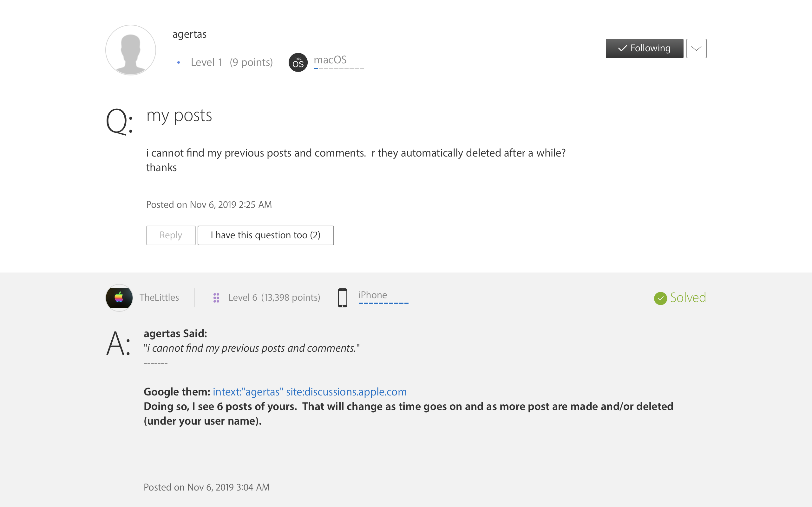This screenshot has width=812, height=507.
Task: Click the my posts question title
Action: point(179,116)
